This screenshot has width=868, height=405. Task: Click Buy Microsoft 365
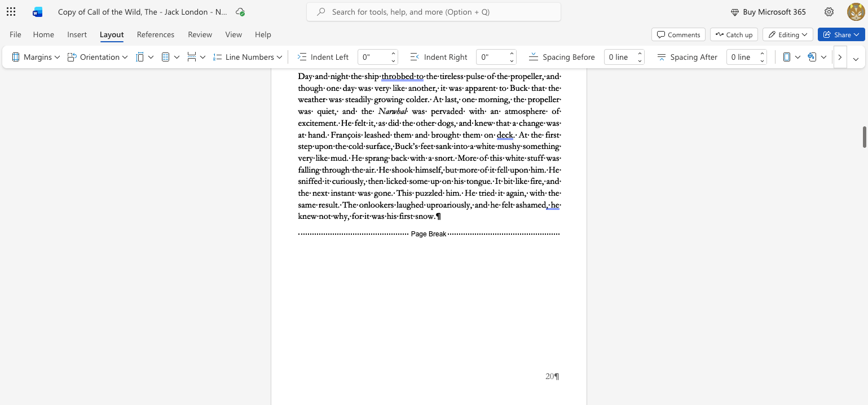(768, 12)
